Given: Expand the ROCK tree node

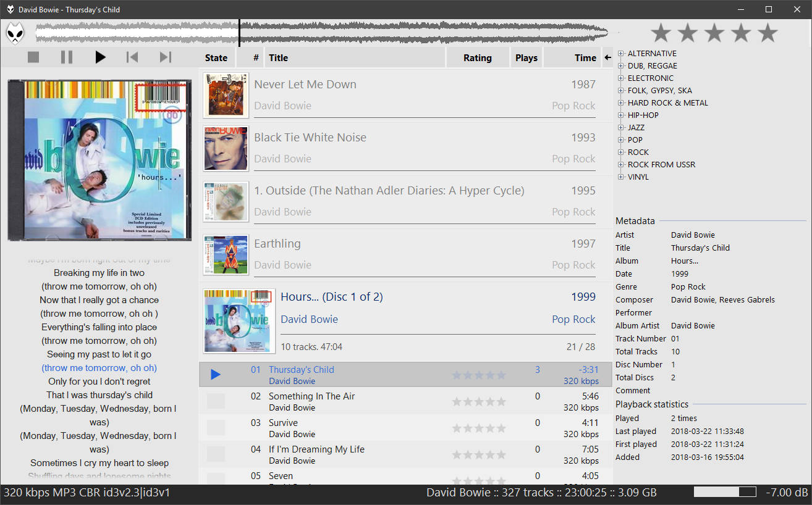Looking at the screenshot, I should (x=621, y=152).
